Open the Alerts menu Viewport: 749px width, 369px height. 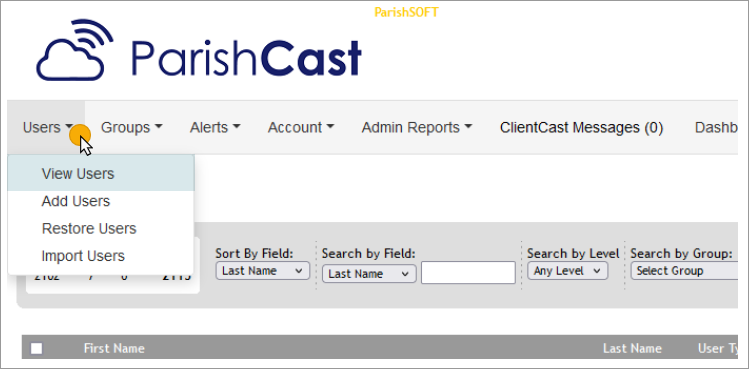point(215,128)
